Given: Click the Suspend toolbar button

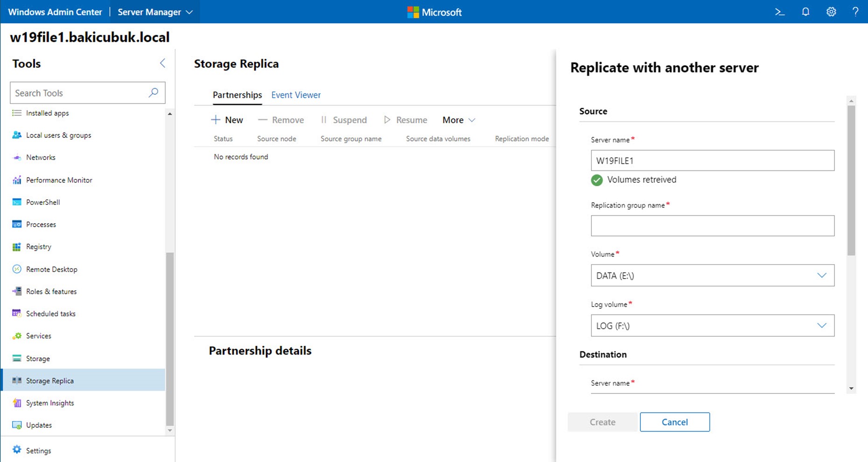Looking at the screenshot, I should click(x=344, y=120).
